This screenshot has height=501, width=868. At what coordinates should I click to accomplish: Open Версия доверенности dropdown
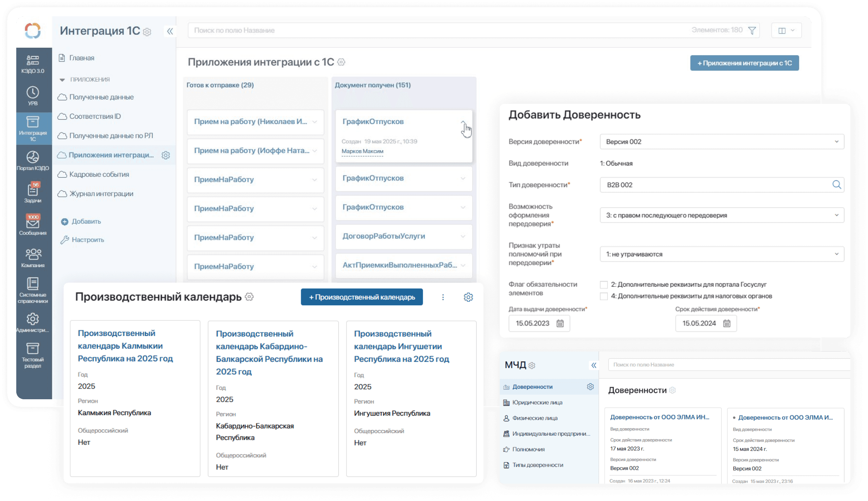(722, 142)
